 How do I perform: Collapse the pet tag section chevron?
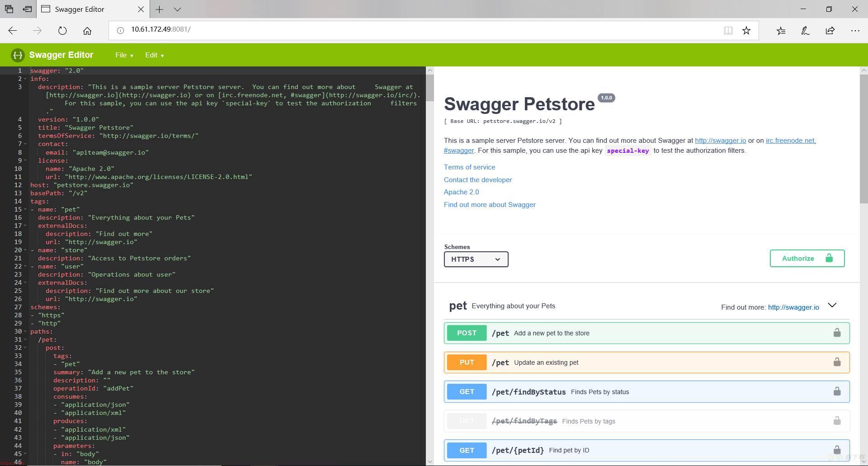click(x=832, y=305)
